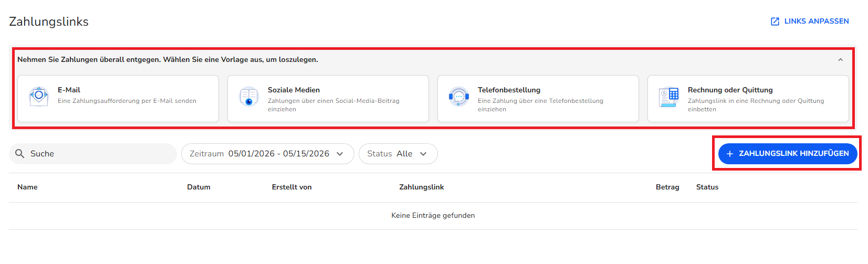Click the 'Nehmen Sie Zahlungen überall entgegen' text

click(x=89, y=60)
